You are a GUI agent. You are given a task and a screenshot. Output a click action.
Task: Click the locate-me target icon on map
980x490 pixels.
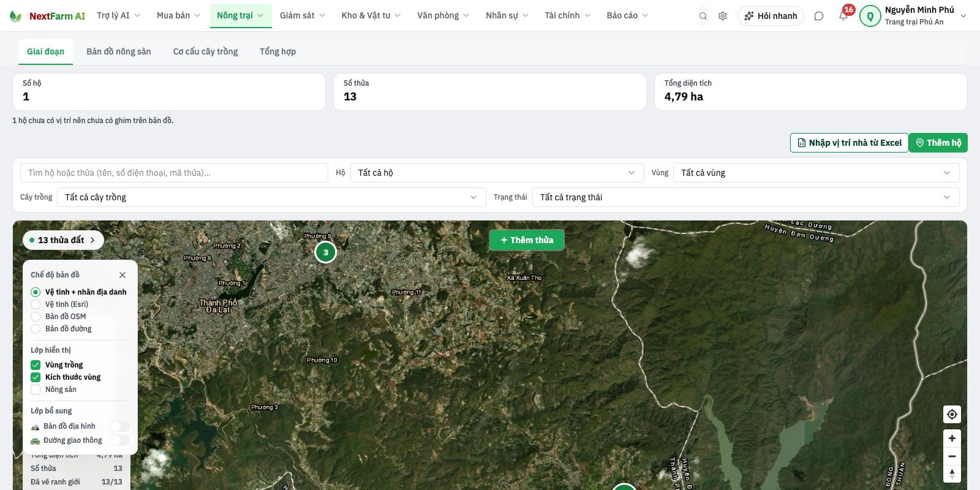pyautogui.click(x=952, y=414)
